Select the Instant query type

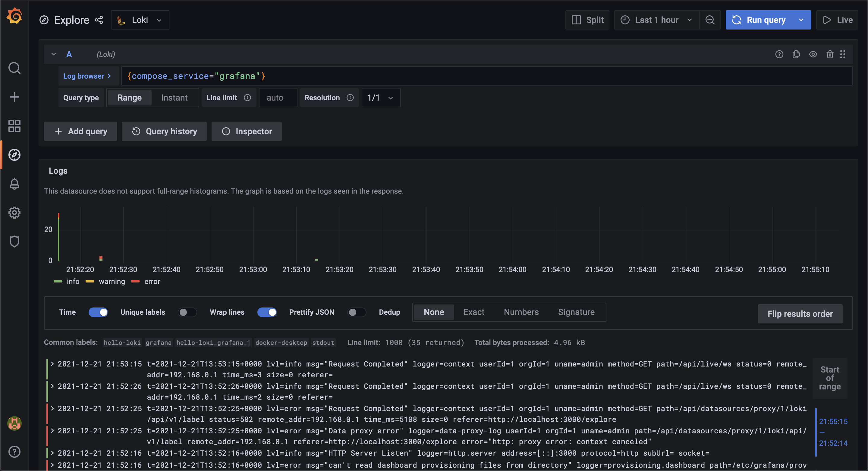point(174,98)
